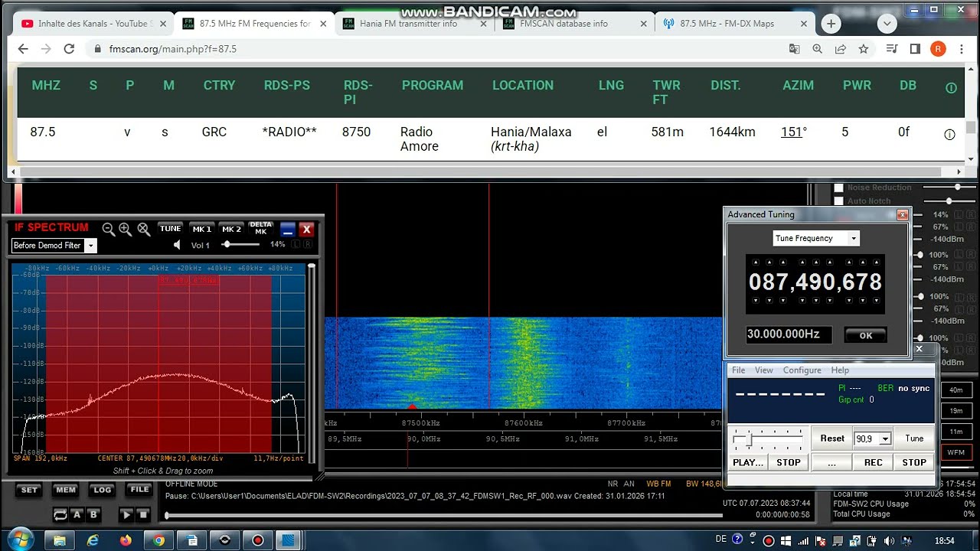Bookmark this page with star icon
Screen dimensions: 980x551
(864, 48)
